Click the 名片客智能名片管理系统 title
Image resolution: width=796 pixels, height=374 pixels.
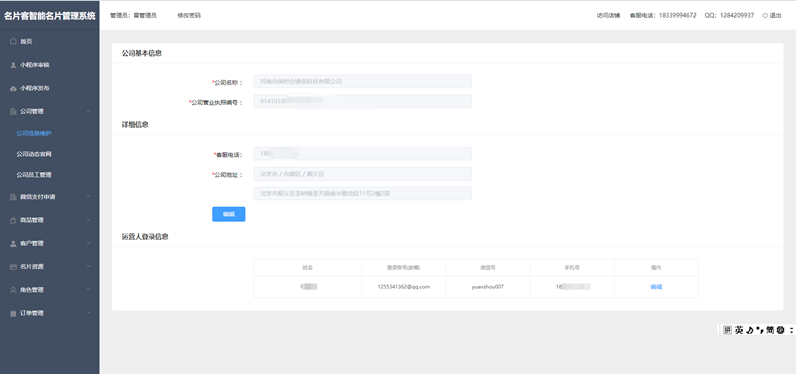49,16
